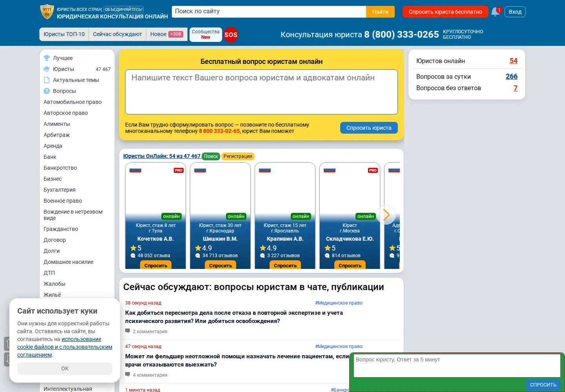Open the notifications bell icon
565x392 pixels.
tap(496, 12)
